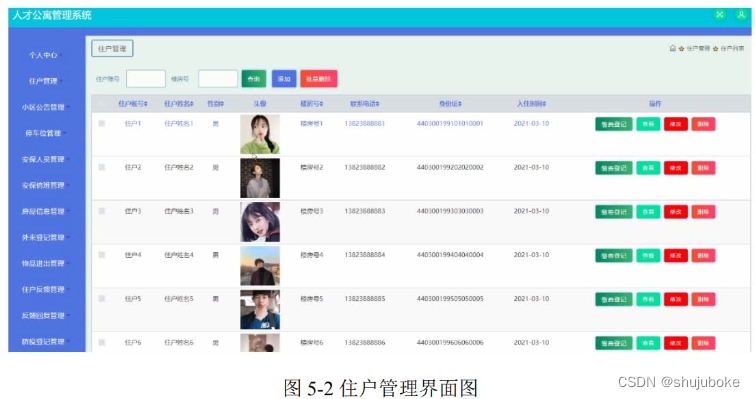Screen dimensions: 755x399
Task: Open 反馈回复管理 in sidebar
Action: pos(45,315)
